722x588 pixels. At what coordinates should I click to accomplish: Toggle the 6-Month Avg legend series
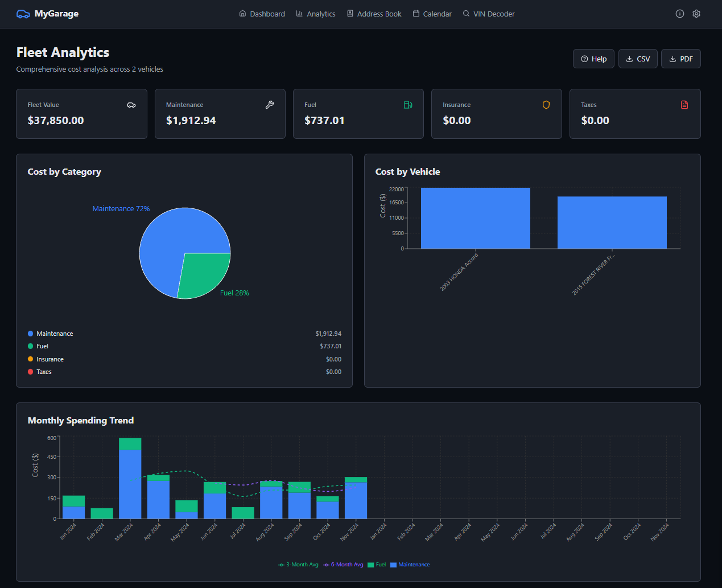343,565
